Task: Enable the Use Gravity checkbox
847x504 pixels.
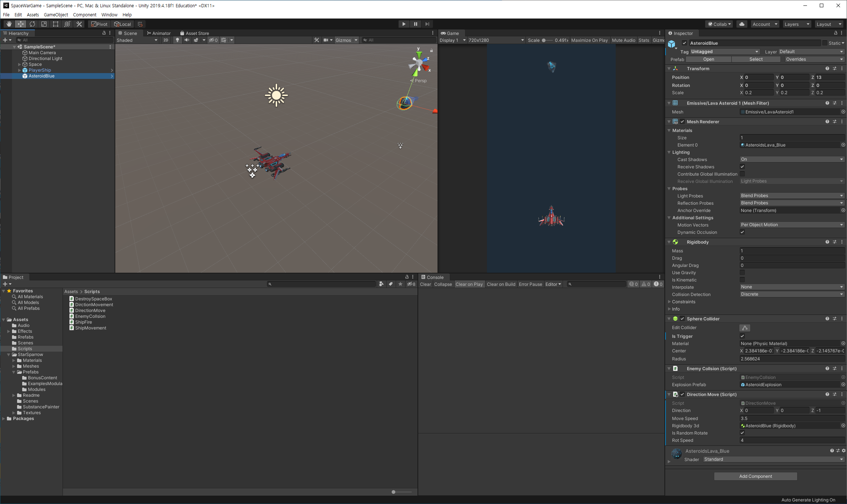Action: [x=742, y=272]
